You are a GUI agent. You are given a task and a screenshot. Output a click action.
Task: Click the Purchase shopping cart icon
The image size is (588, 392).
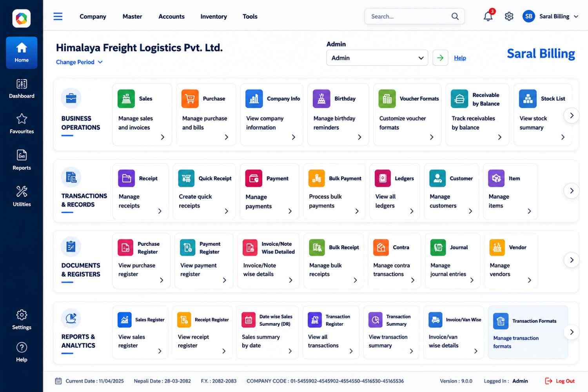click(190, 98)
